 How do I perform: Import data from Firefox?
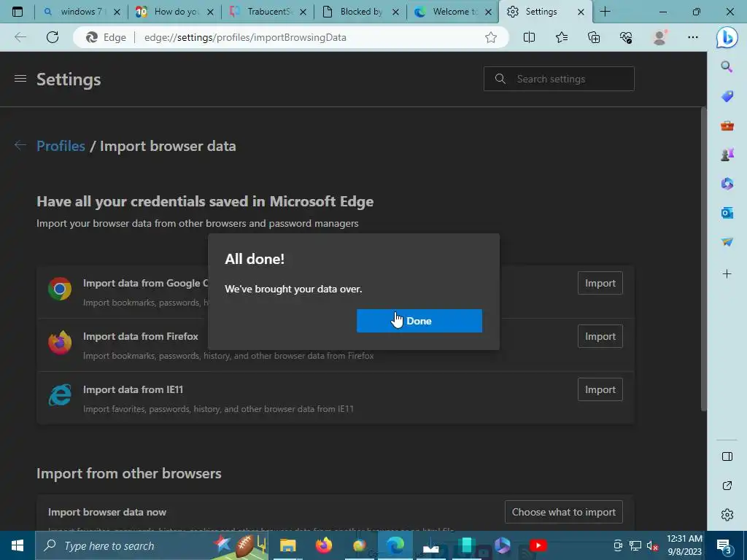tap(600, 337)
